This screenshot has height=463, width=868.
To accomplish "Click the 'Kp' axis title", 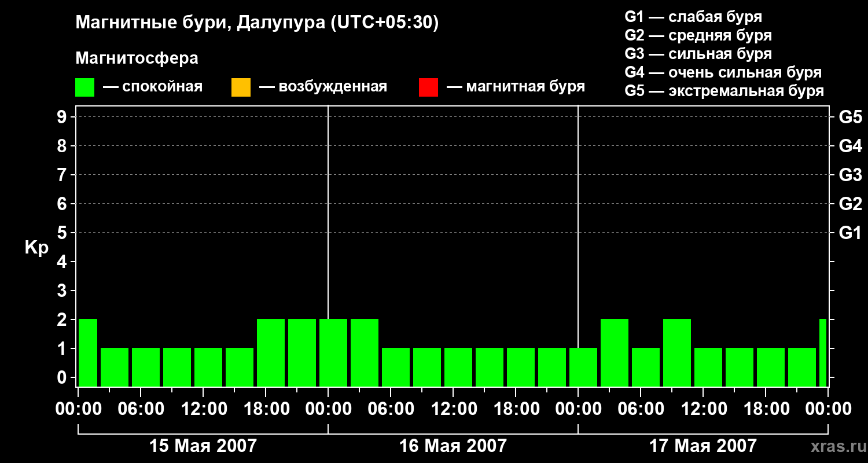I will [36, 248].
